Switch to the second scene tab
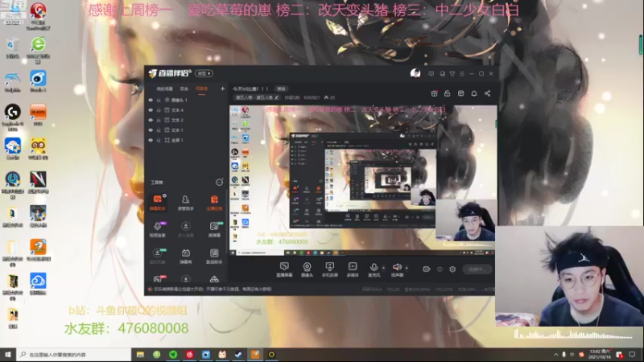Image resolution: width=644 pixels, height=362 pixels. pos(184,88)
